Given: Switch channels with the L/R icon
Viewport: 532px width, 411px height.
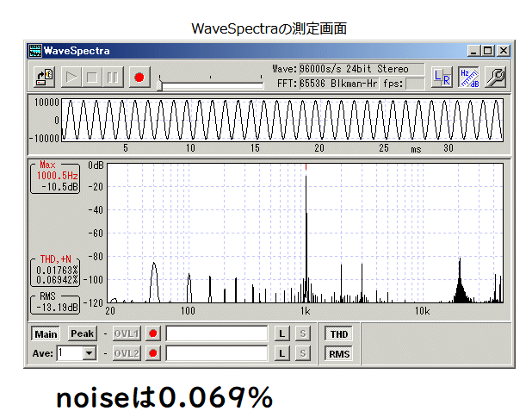Looking at the screenshot, I should click(442, 78).
